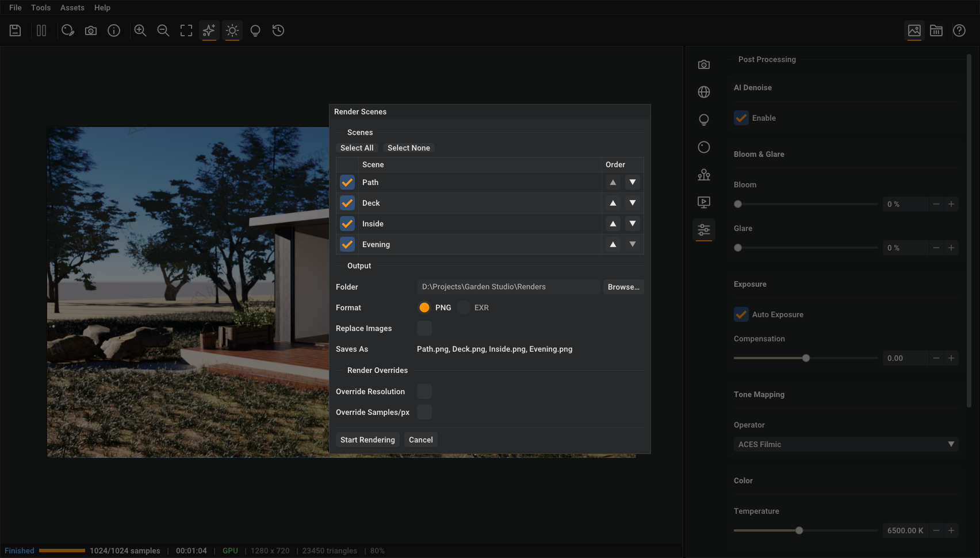
Task: Move the Inside scene down in order
Action: 633,224
